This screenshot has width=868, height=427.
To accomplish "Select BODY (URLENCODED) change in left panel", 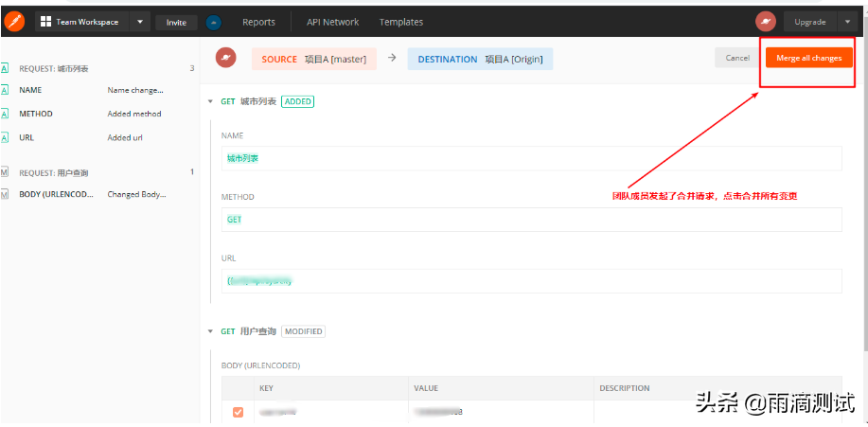I will point(57,194).
